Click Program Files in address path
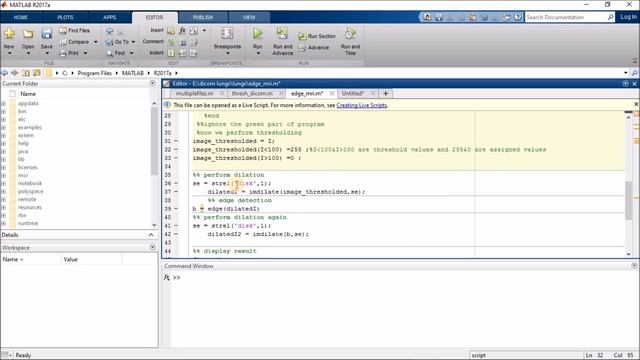Viewport: 640px width, 360px height. coord(94,73)
